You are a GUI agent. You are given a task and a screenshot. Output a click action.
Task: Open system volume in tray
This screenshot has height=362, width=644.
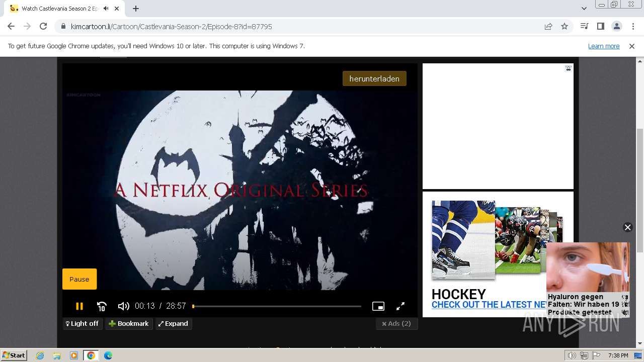pos(572,355)
